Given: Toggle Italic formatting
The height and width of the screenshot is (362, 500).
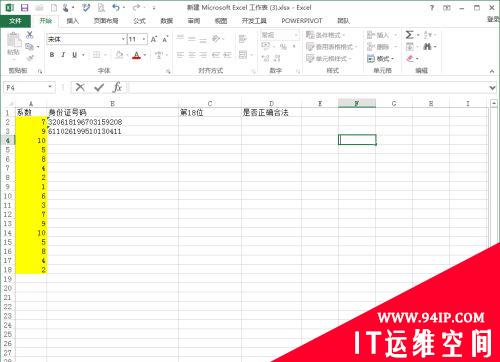Looking at the screenshot, I should (x=63, y=55).
